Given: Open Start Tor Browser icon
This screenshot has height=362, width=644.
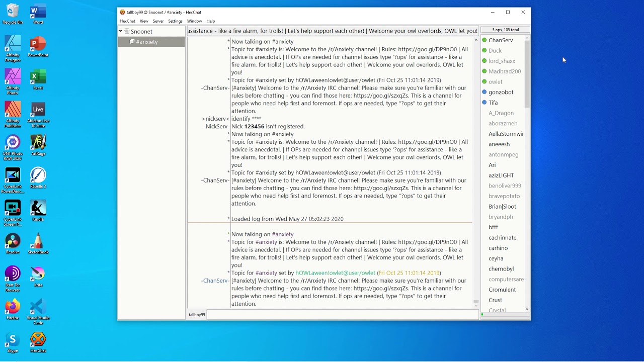Looking at the screenshot, I should click(13, 279).
